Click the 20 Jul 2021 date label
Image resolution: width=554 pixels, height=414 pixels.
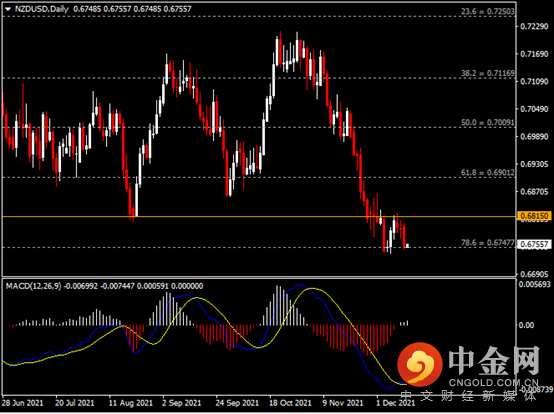[75, 403]
